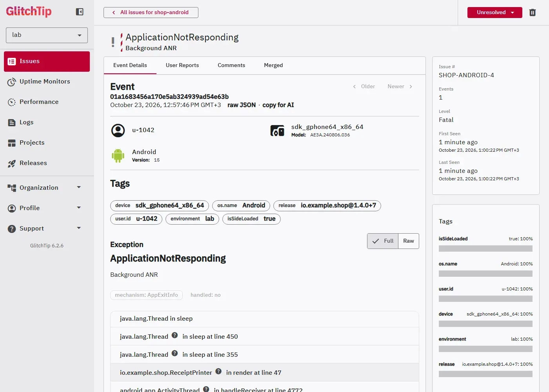Click help icon beside io.example.shop.ReceiptPrinter
This screenshot has width=549, height=392.
[x=219, y=372]
